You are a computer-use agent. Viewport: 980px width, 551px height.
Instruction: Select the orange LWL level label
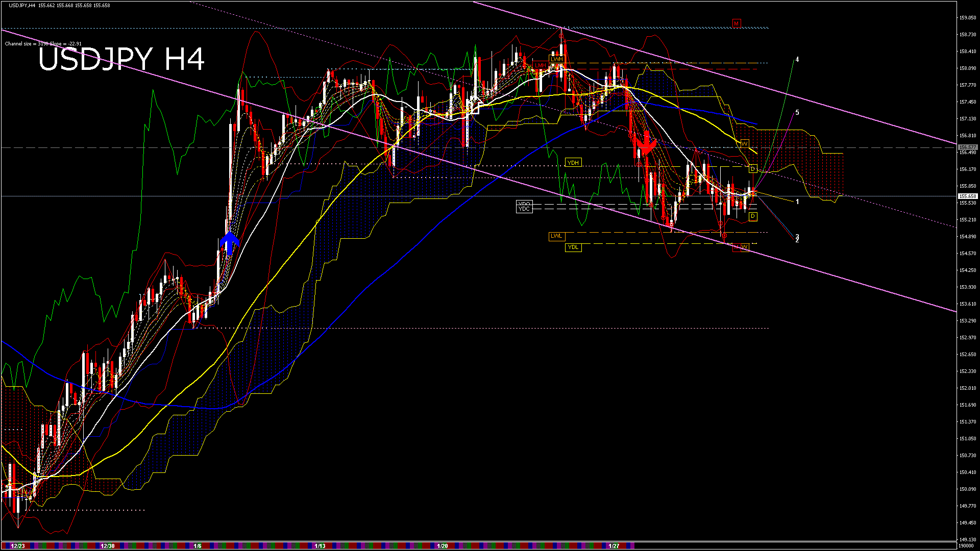point(556,236)
